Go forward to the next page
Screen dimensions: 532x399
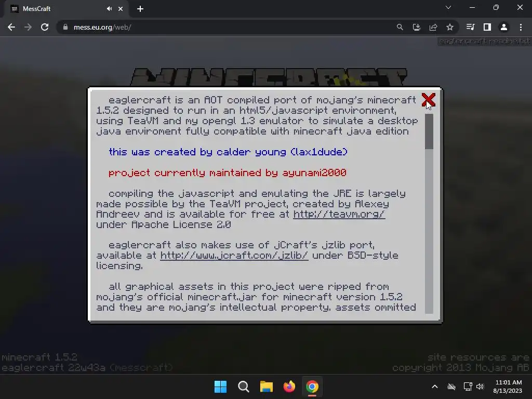(x=28, y=27)
